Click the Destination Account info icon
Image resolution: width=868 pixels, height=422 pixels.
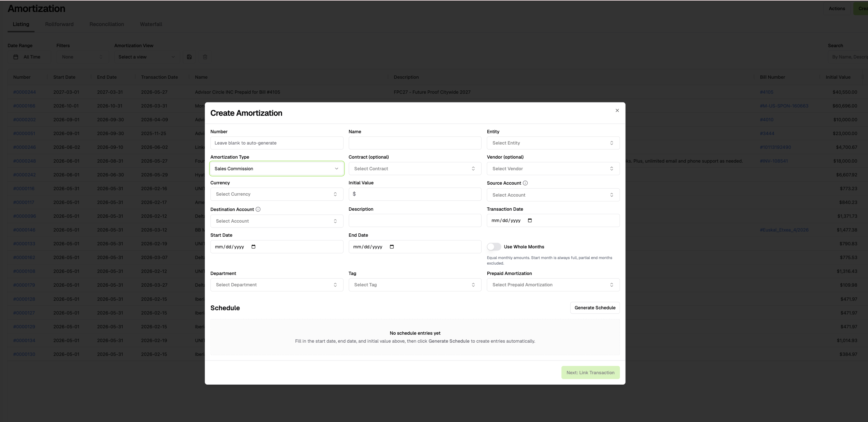[x=258, y=209]
